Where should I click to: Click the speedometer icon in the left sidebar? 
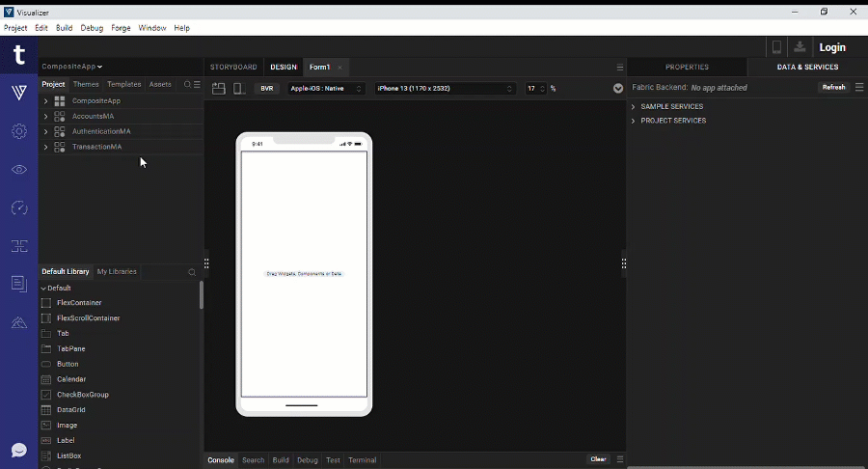tap(19, 208)
